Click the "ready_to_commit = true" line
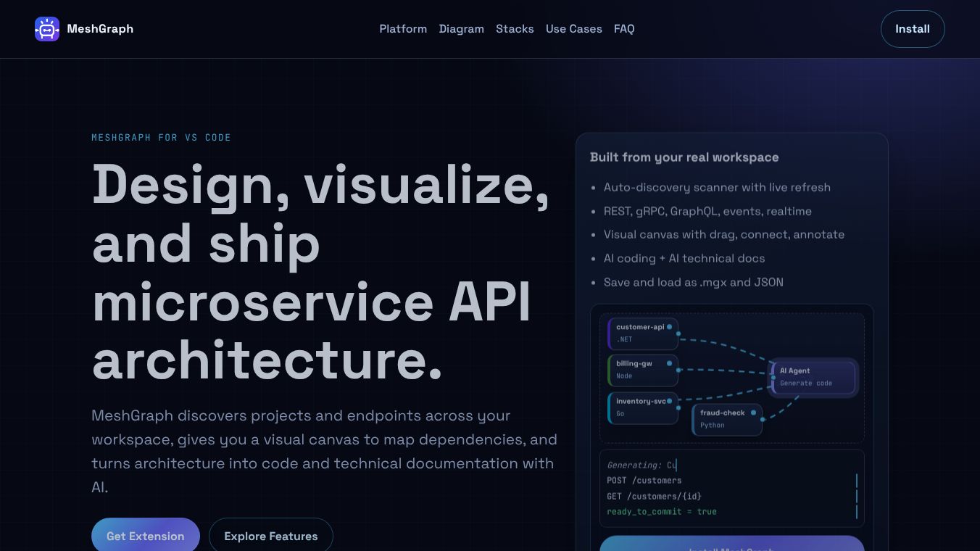980x551 pixels. (662, 512)
